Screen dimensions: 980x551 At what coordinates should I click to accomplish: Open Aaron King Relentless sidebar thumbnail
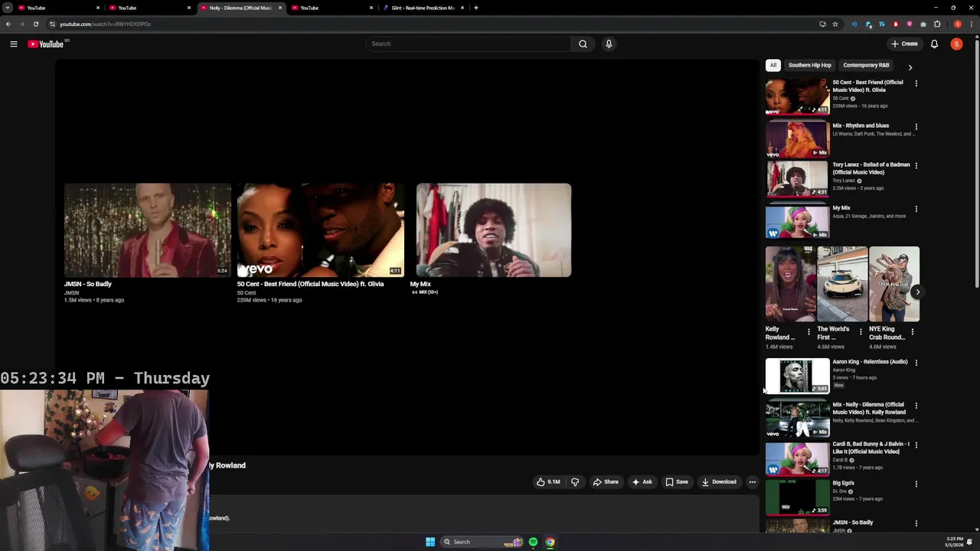797,375
